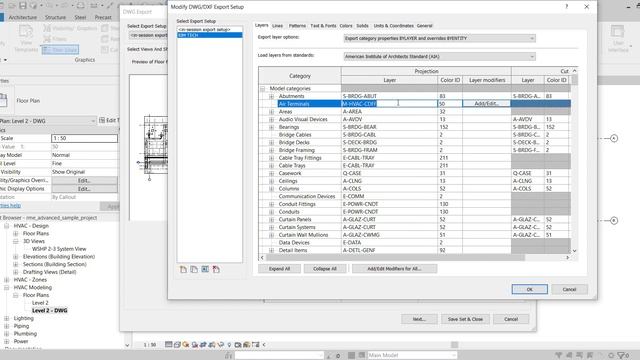
Task: Collapse HVAC Modeling in Project Browser
Action: point(7,288)
